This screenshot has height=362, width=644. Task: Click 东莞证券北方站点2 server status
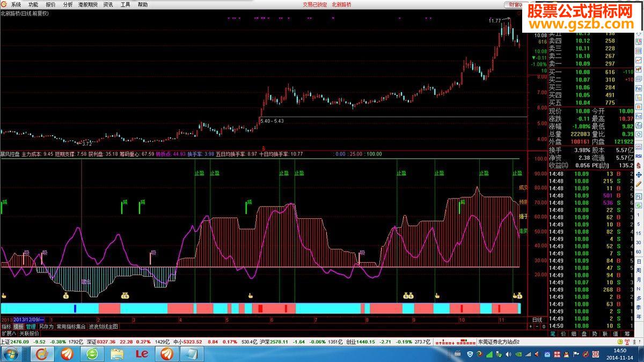click(499, 342)
